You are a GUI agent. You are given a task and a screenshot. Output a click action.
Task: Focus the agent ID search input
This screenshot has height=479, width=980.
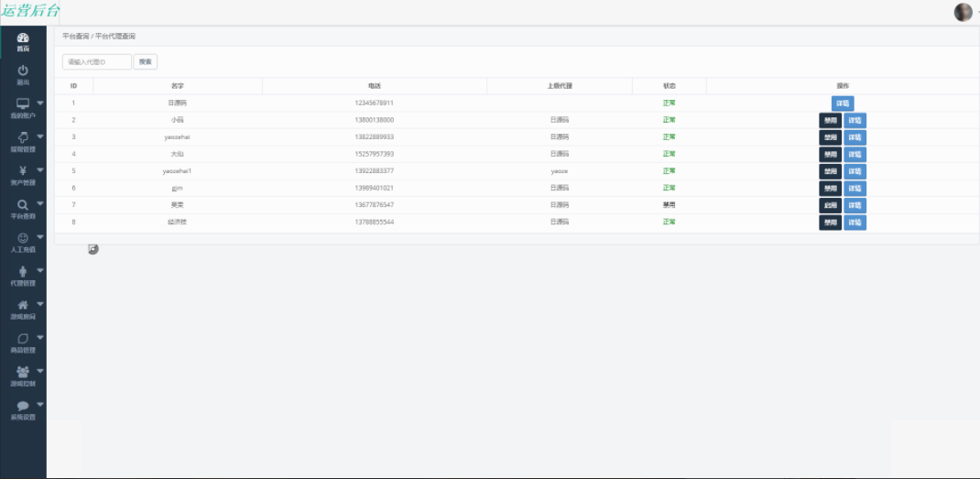tap(97, 62)
